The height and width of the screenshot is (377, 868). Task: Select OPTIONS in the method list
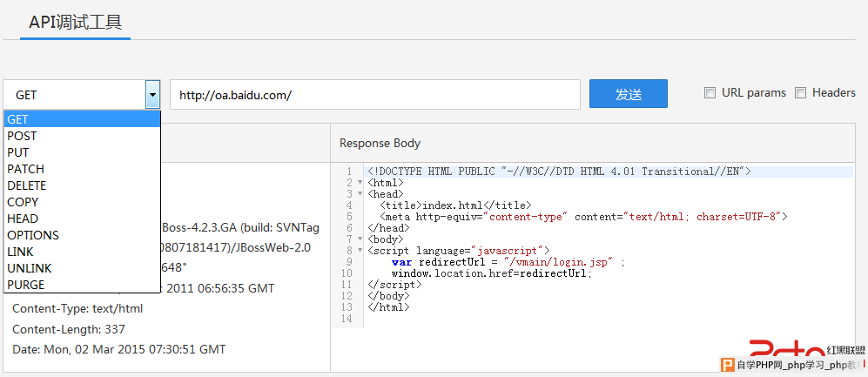(x=82, y=235)
